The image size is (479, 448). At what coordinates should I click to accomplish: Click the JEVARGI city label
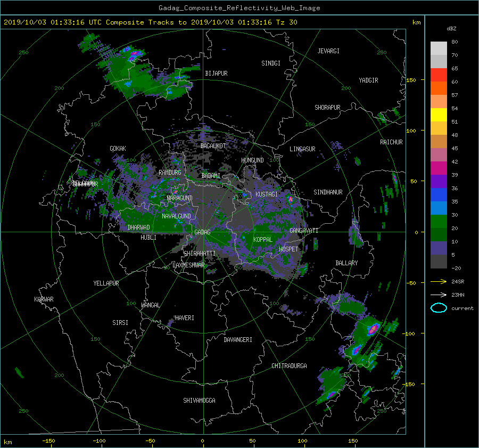point(328,51)
